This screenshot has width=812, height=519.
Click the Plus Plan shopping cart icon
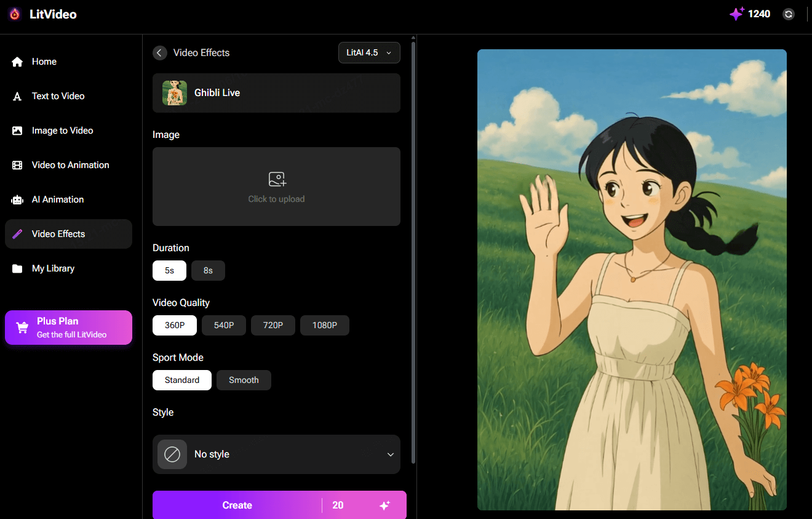click(23, 328)
